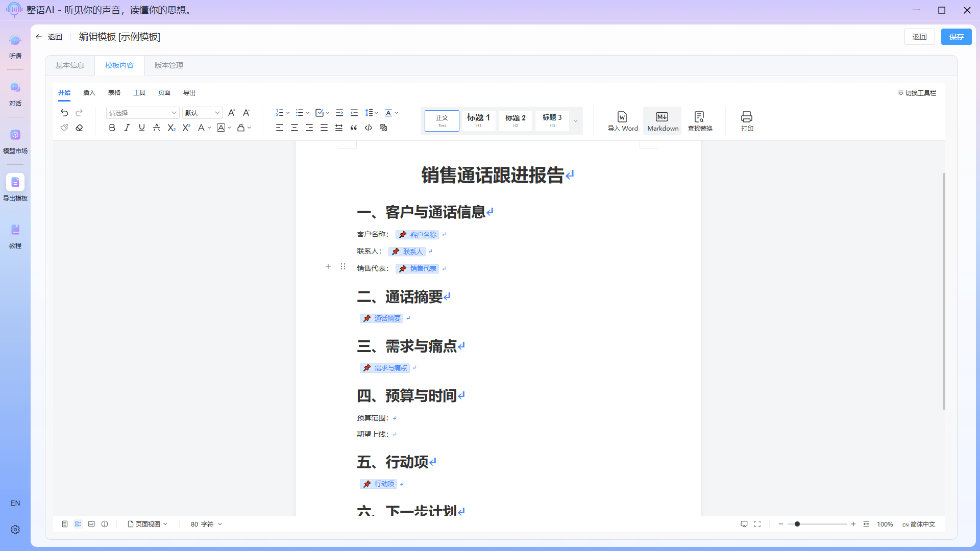
Task: Align text right
Action: [x=309, y=128]
